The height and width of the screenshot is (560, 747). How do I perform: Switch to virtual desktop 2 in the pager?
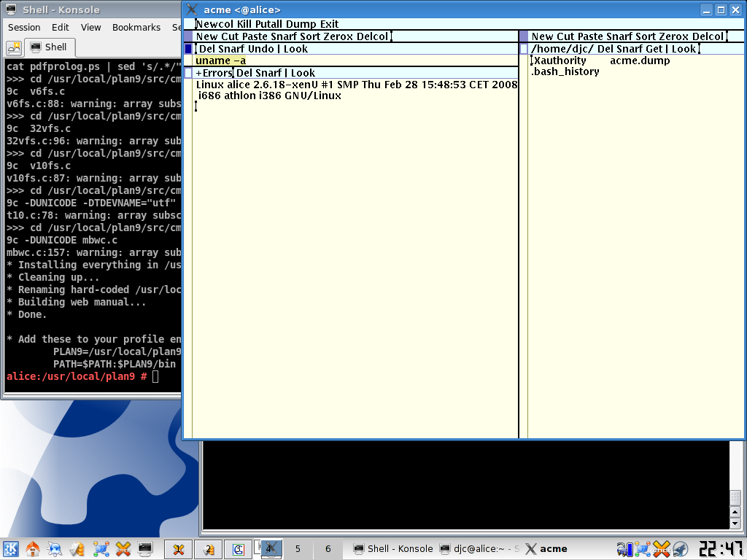coord(208,549)
